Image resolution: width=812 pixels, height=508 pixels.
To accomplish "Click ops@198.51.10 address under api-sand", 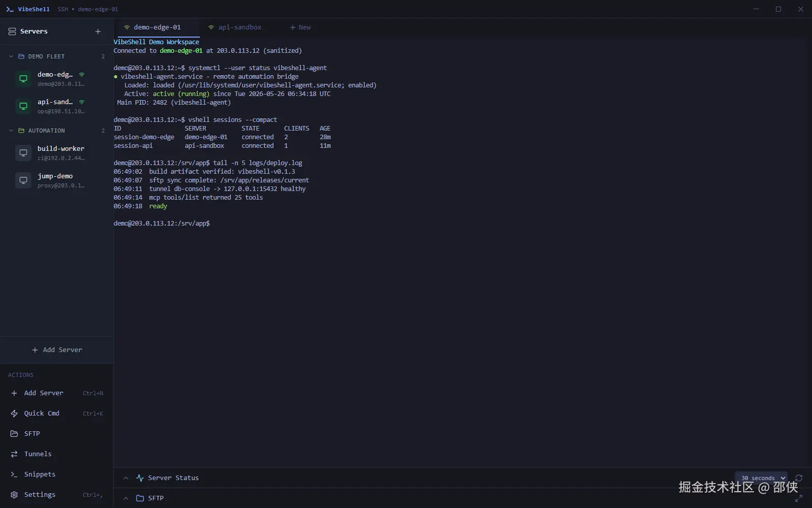I will (61, 111).
